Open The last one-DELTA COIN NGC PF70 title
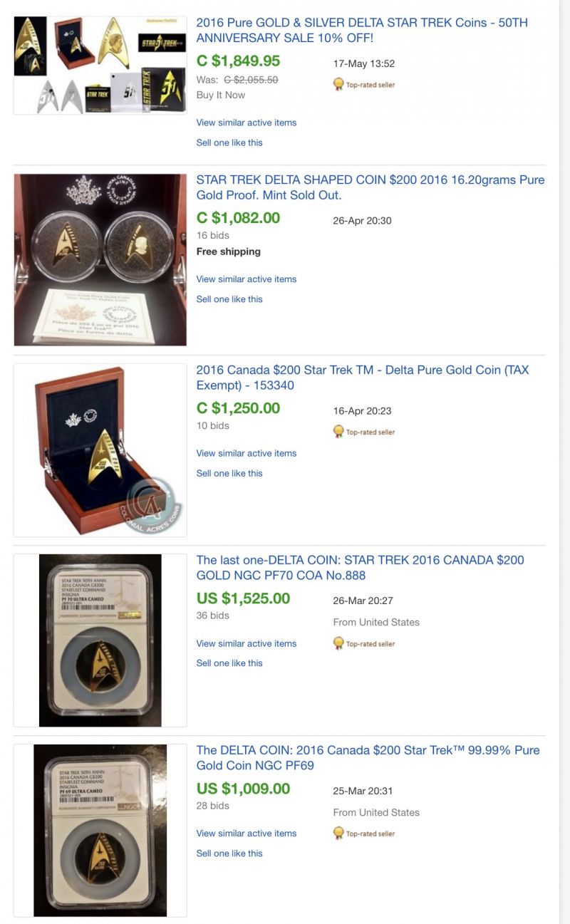The height and width of the screenshot is (924, 570). 360,568
